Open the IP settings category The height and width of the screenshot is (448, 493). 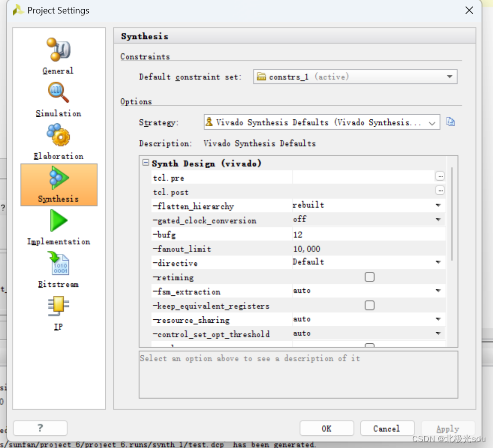point(58,313)
